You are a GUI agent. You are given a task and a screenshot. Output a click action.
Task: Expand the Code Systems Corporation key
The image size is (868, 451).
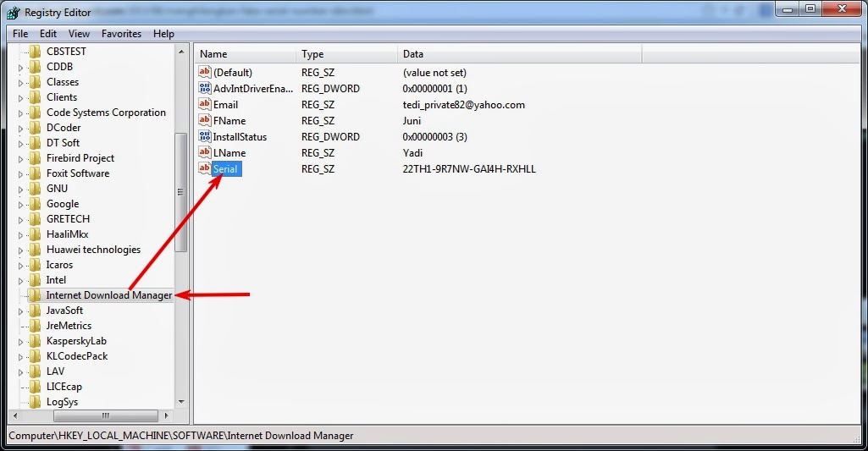20,113
